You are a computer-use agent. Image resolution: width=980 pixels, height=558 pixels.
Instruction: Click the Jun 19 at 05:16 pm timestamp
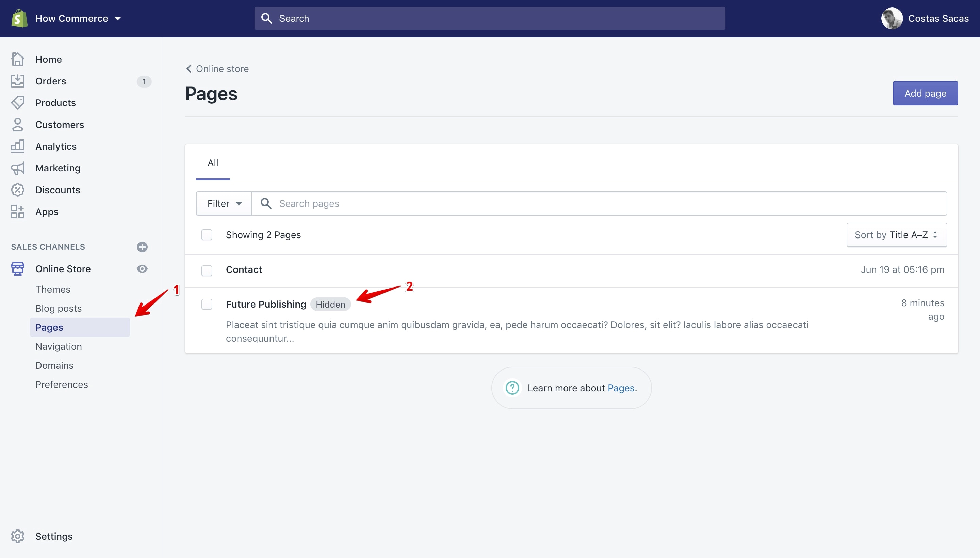pos(902,270)
